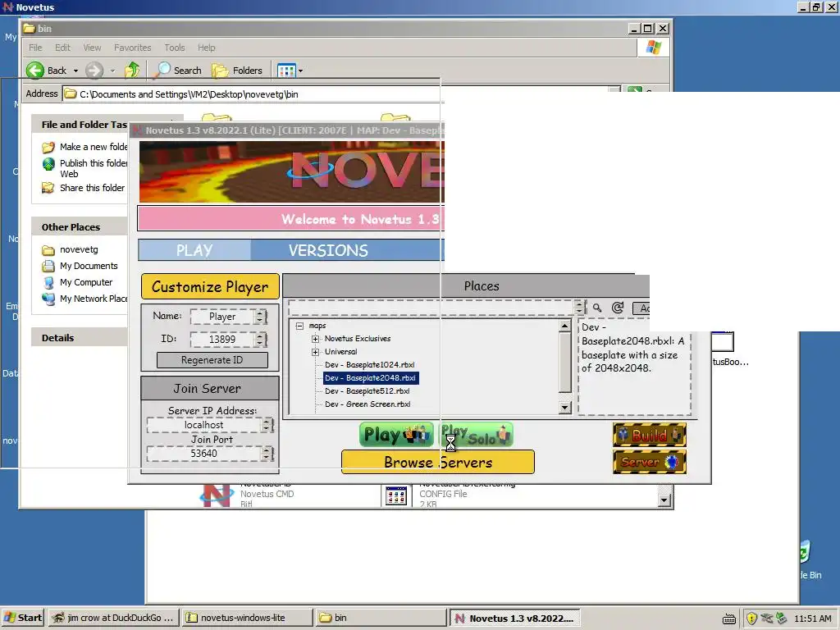Go up one folder level
840x630 pixels.
(x=132, y=71)
